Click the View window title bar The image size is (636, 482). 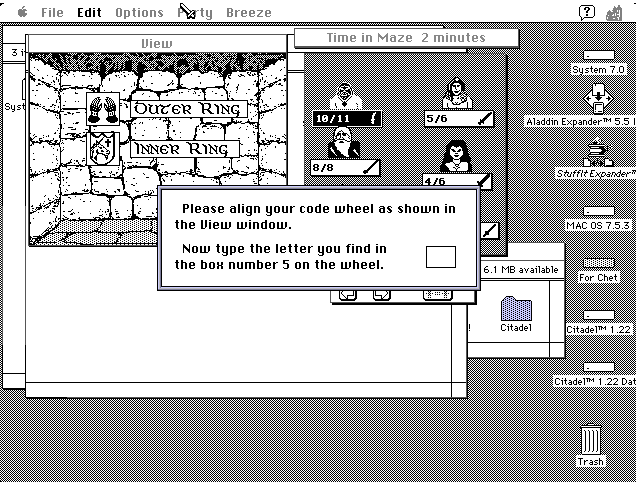(x=157, y=43)
